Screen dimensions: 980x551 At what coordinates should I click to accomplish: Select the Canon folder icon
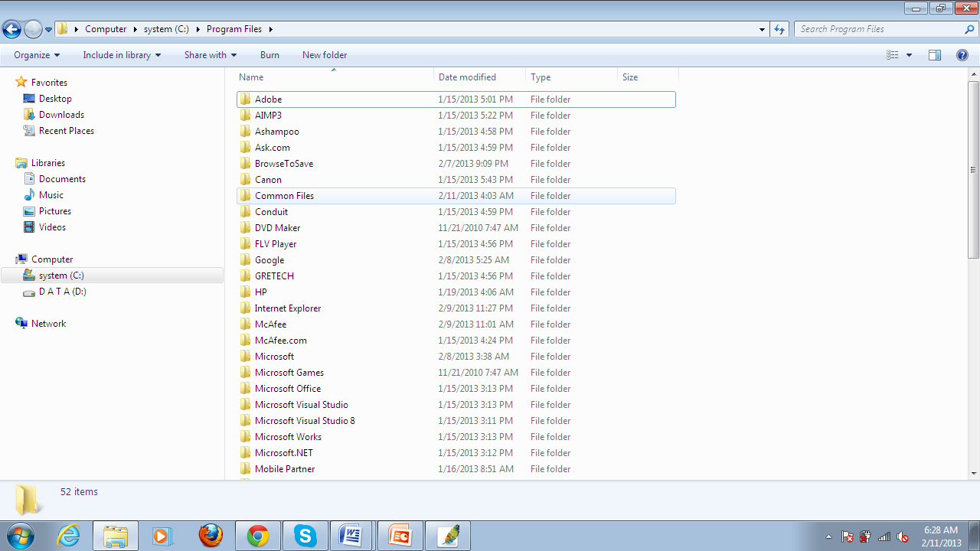(x=245, y=180)
